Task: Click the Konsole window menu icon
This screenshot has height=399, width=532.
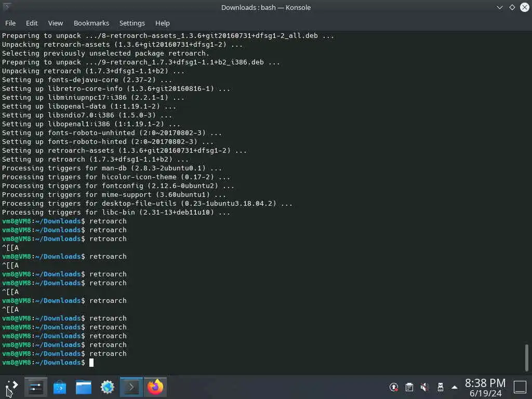Action: pos(6,6)
